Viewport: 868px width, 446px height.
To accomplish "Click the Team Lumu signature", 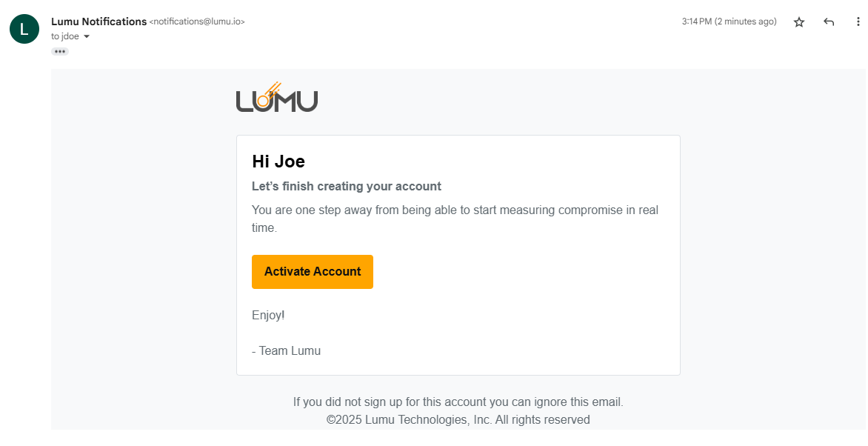I will (x=287, y=351).
